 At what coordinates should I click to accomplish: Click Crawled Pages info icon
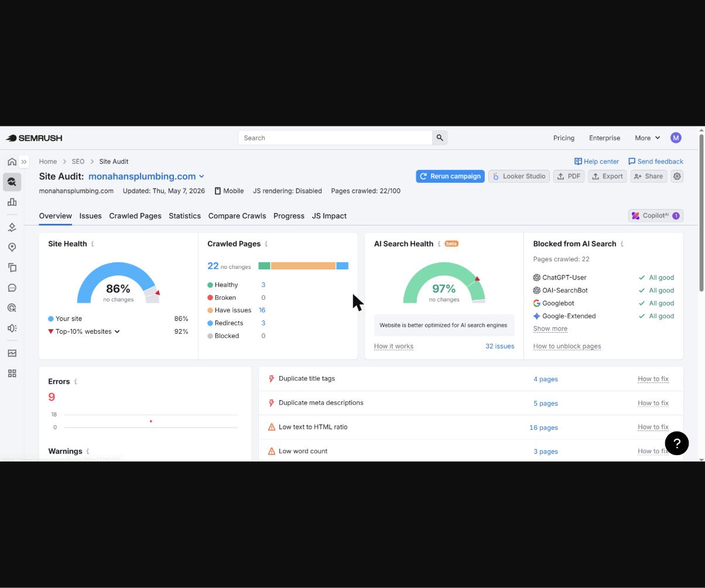pyautogui.click(x=266, y=244)
